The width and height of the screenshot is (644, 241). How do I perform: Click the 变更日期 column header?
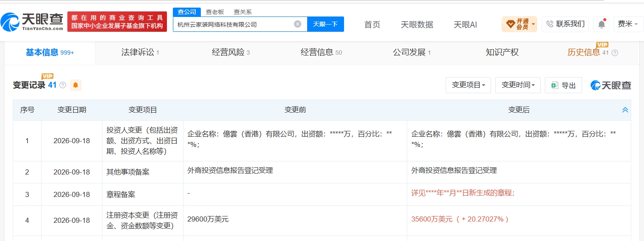[x=72, y=110]
